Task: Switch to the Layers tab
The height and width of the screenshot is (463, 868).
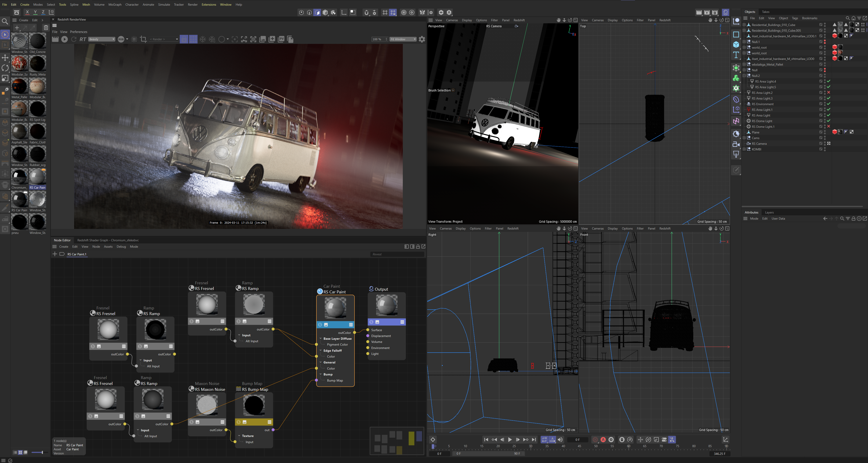Action: click(x=769, y=212)
